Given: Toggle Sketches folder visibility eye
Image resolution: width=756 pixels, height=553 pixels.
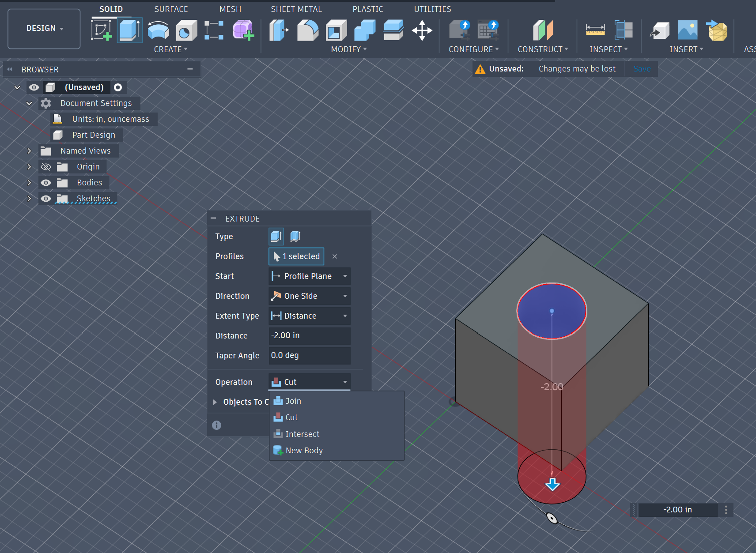Looking at the screenshot, I should [x=46, y=199].
